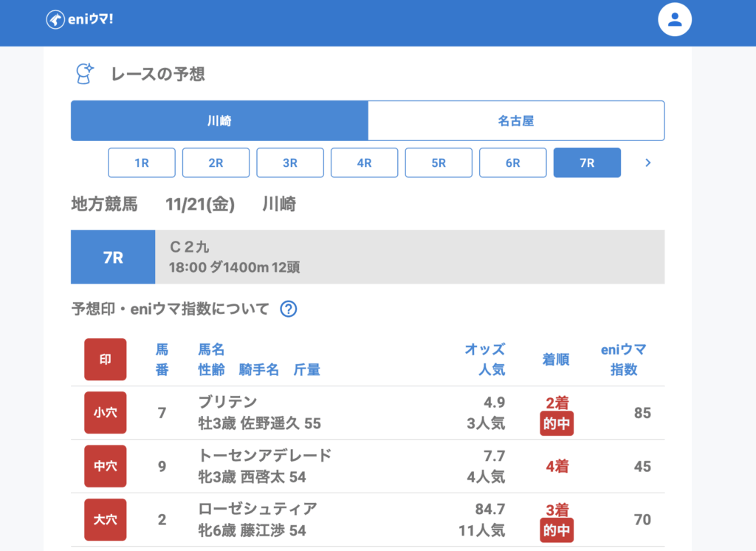This screenshot has width=756, height=551.
Task: Switch to the 名古屋 racecourse tab
Action: click(x=516, y=121)
